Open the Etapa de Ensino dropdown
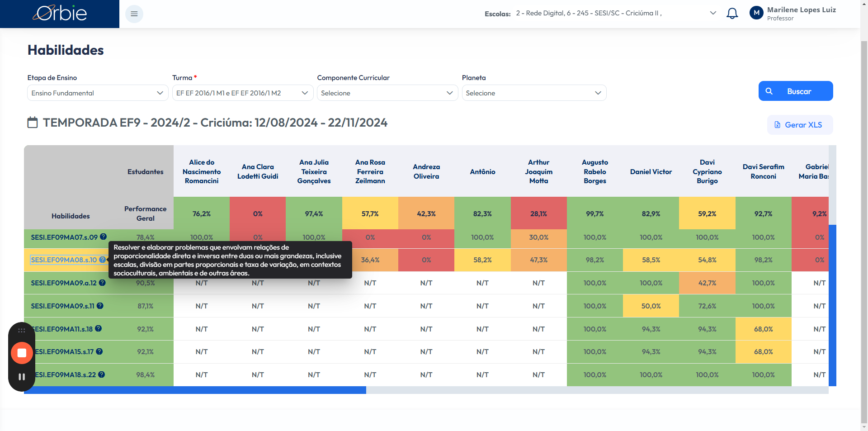This screenshot has height=431, width=868. pyautogui.click(x=98, y=93)
